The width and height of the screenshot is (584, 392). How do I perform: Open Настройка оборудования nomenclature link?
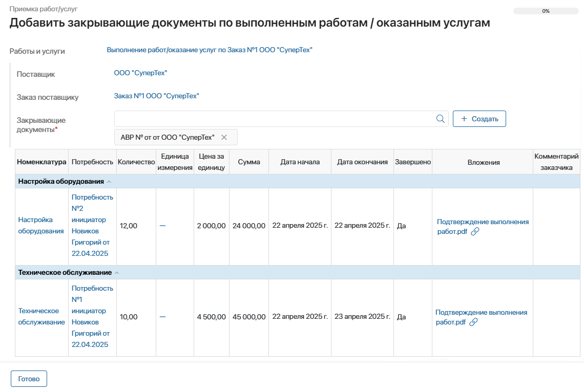[41, 225]
